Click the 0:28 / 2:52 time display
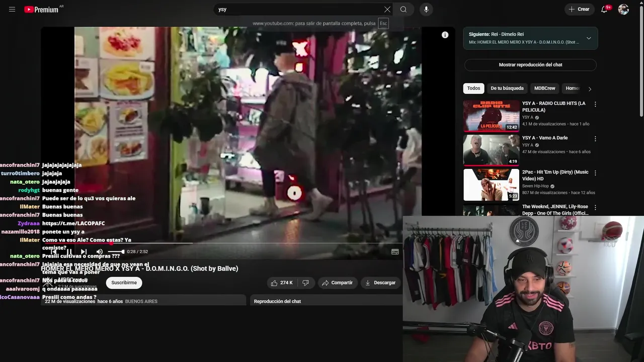644x362 pixels. pyautogui.click(x=137, y=252)
